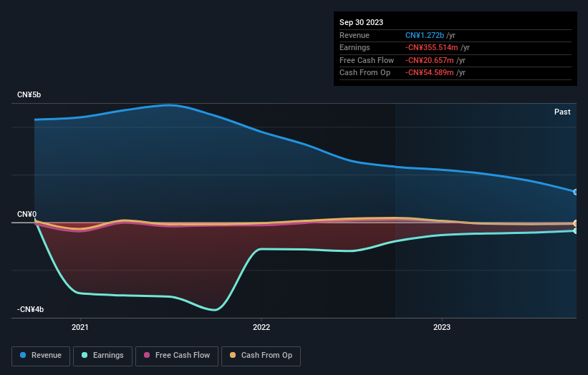
Task: Click the Revenue label in tooltip
Action: click(x=355, y=35)
